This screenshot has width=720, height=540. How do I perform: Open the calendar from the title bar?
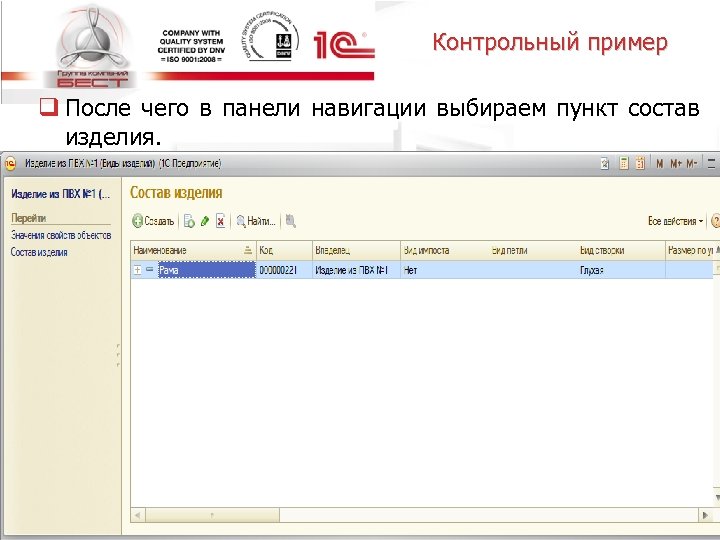click(x=640, y=163)
